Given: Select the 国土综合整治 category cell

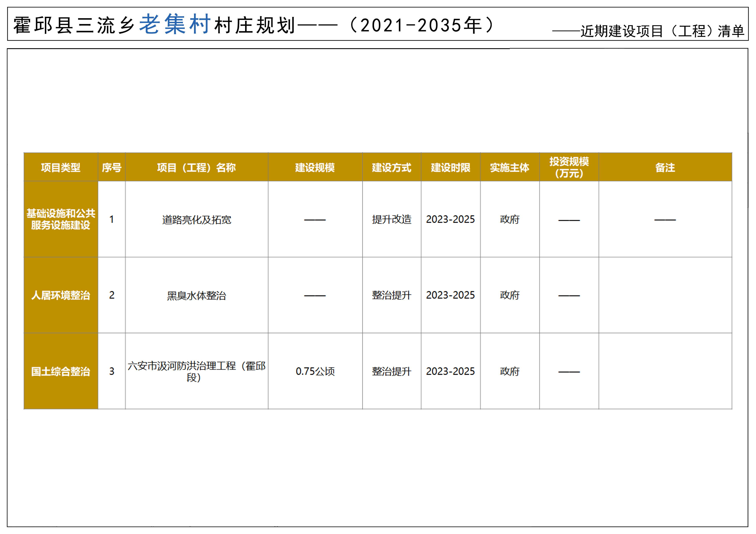Looking at the screenshot, I should (x=61, y=371).
